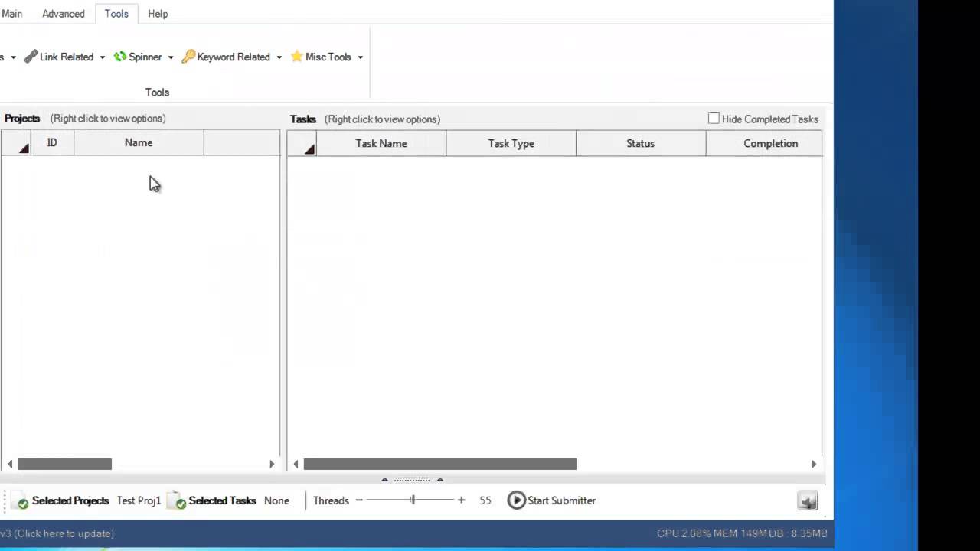The height and width of the screenshot is (551, 980).
Task: Sort tasks by the Task Name header
Action: point(381,143)
